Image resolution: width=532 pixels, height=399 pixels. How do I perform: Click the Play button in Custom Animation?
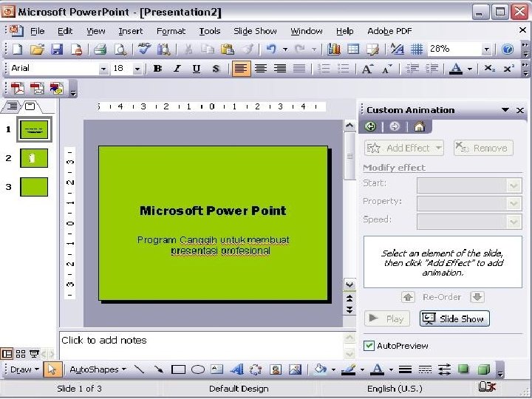click(x=387, y=318)
